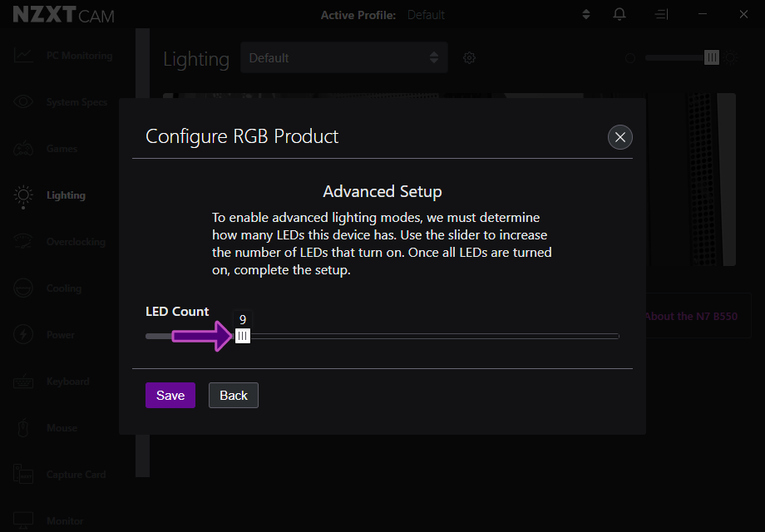Open PC Monitoring from the sidebar
Viewport: 765px width, 532px height.
[23, 56]
